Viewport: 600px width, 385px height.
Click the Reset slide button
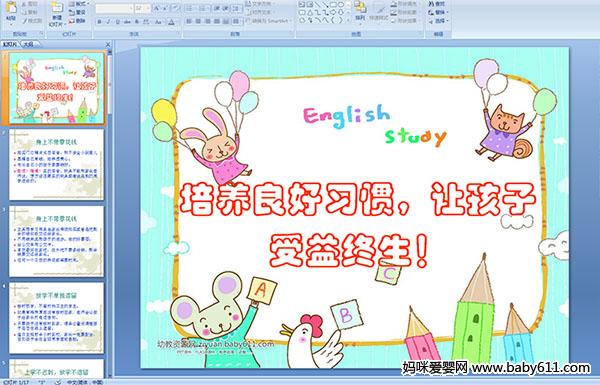click(77, 12)
